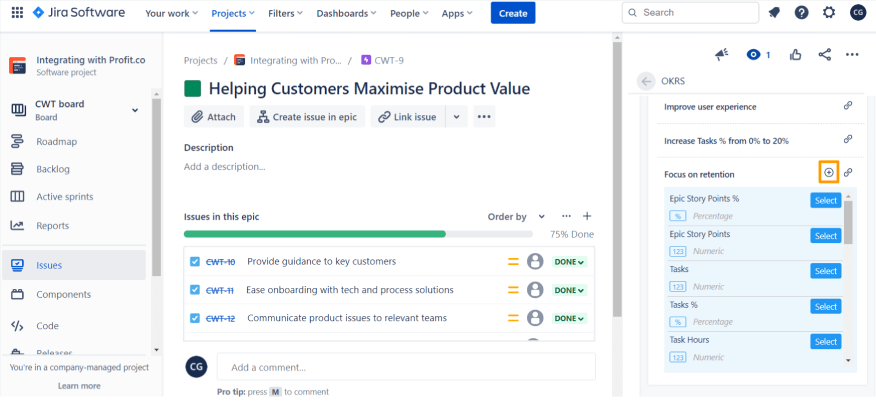876x402 pixels.
Task: Open the Dashboards dropdown menu
Action: coord(347,13)
